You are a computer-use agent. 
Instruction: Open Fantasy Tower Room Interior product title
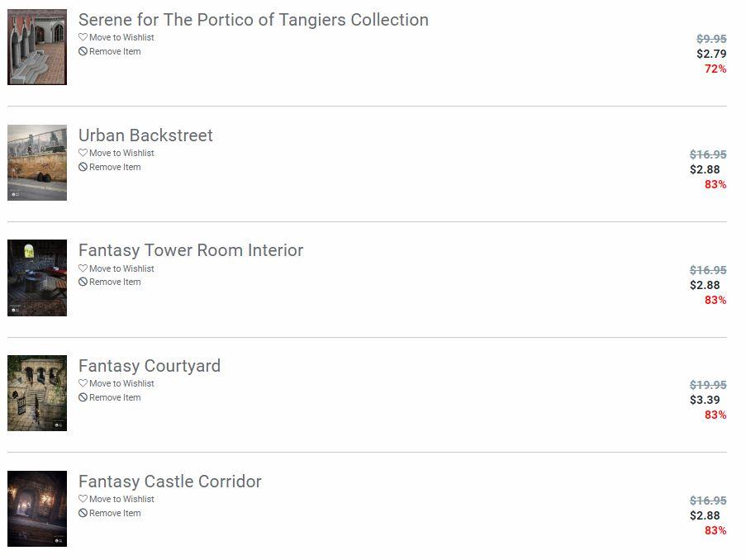pyautogui.click(x=190, y=250)
